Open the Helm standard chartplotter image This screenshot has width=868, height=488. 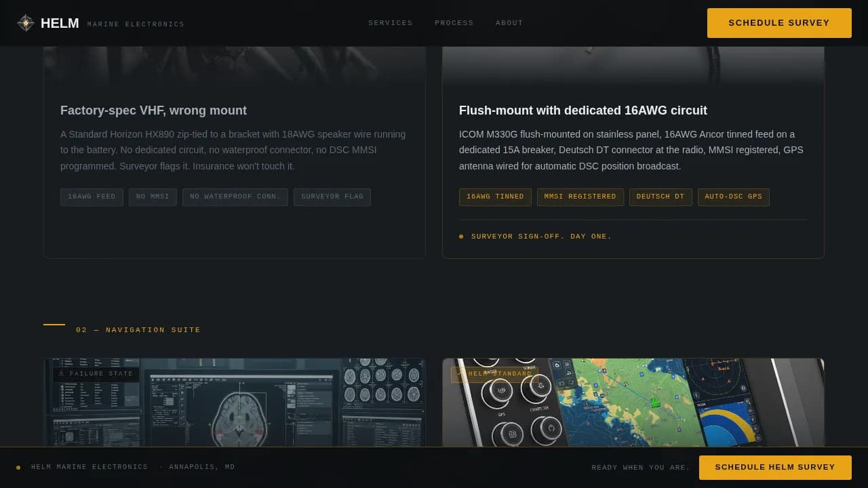tap(633, 403)
